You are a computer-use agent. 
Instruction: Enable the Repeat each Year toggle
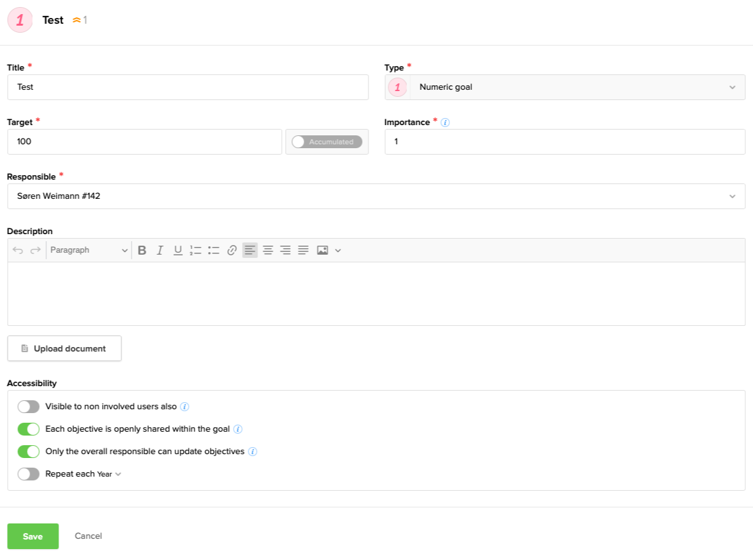click(x=28, y=473)
